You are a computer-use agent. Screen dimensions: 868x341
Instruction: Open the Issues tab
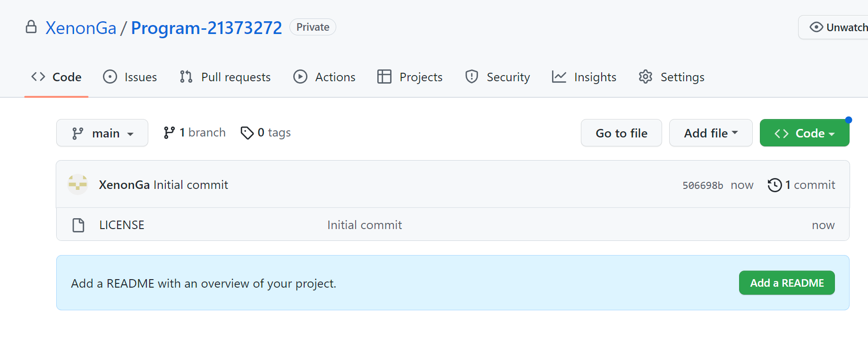point(130,77)
